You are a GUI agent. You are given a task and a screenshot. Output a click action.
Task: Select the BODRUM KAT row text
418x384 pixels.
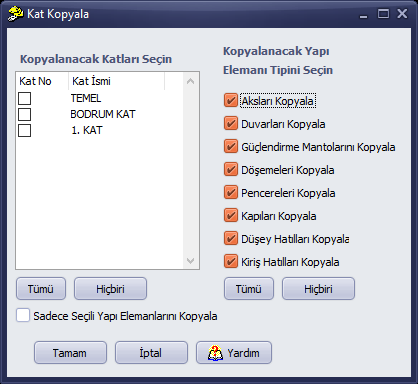point(103,114)
